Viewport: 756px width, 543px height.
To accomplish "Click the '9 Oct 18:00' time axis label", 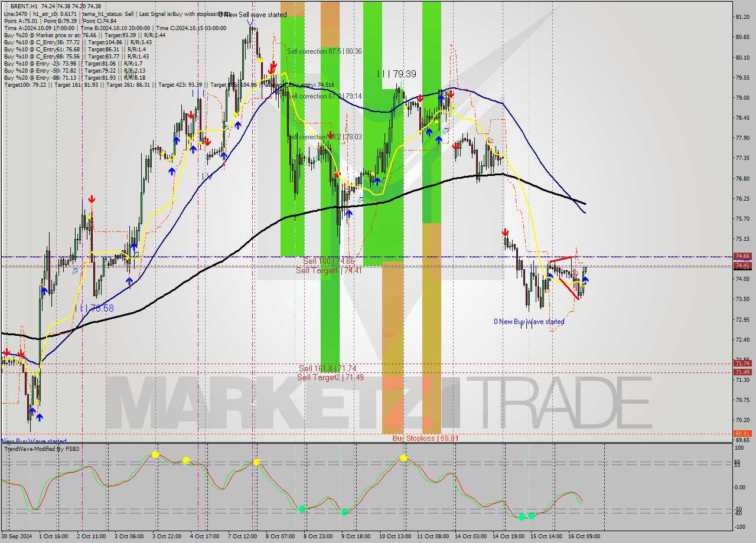I will [356, 537].
